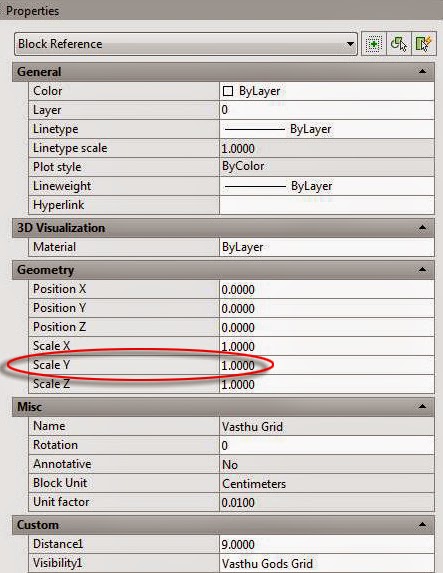Select the Lineweight property label
Image resolution: width=443 pixels, height=573 pixels.
62,186
